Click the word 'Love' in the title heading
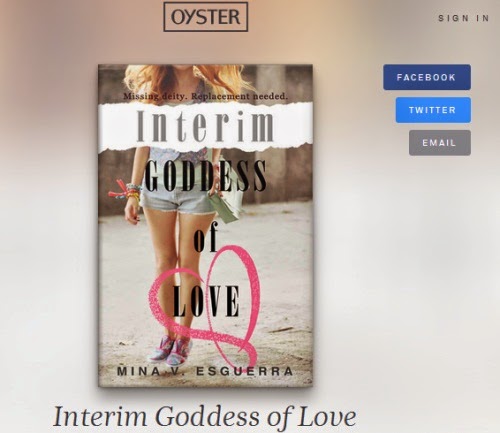This screenshot has width=500, height=433. coord(327,417)
